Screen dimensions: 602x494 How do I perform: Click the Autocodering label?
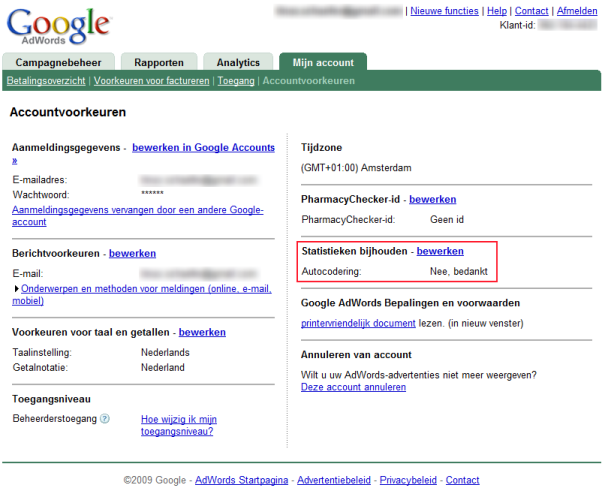tap(331, 272)
